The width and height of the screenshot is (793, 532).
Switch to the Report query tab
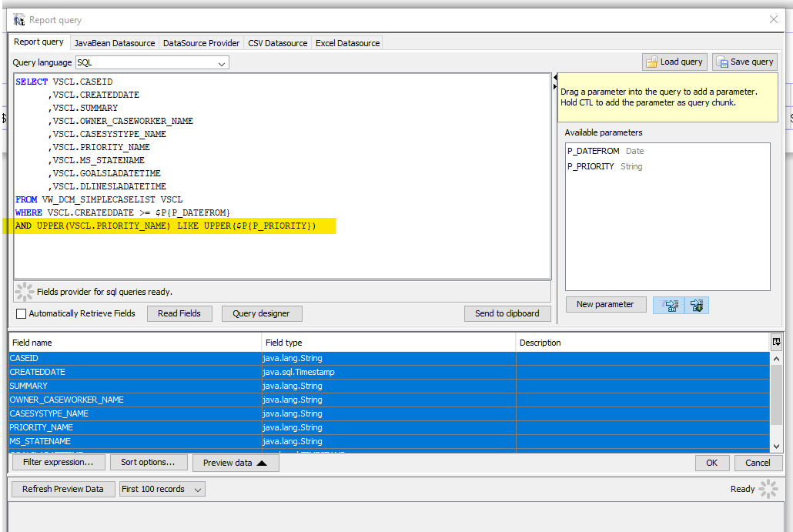click(38, 42)
